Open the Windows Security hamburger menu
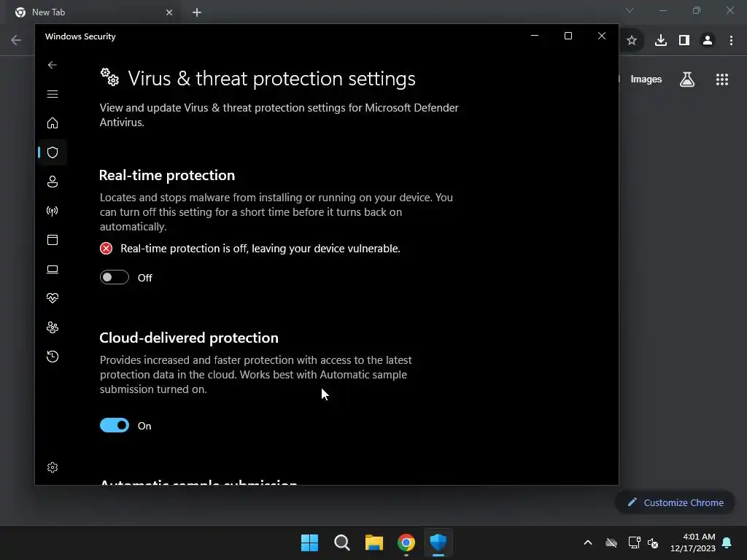 [53, 94]
